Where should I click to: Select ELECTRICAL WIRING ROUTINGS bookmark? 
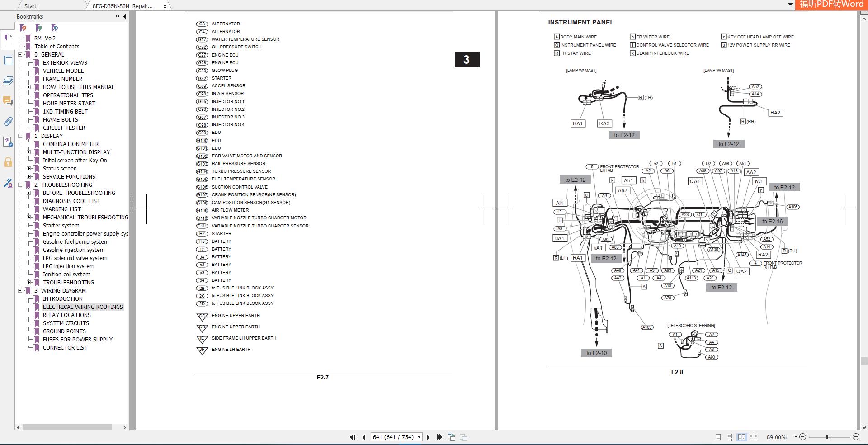click(83, 307)
